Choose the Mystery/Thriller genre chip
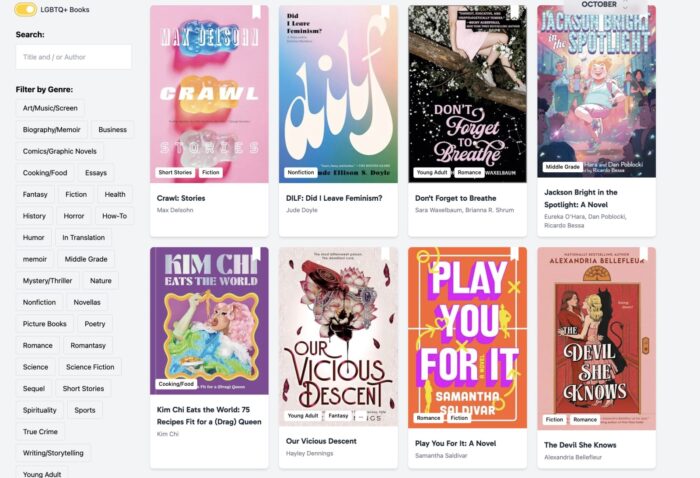The image size is (700, 478). tap(47, 281)
